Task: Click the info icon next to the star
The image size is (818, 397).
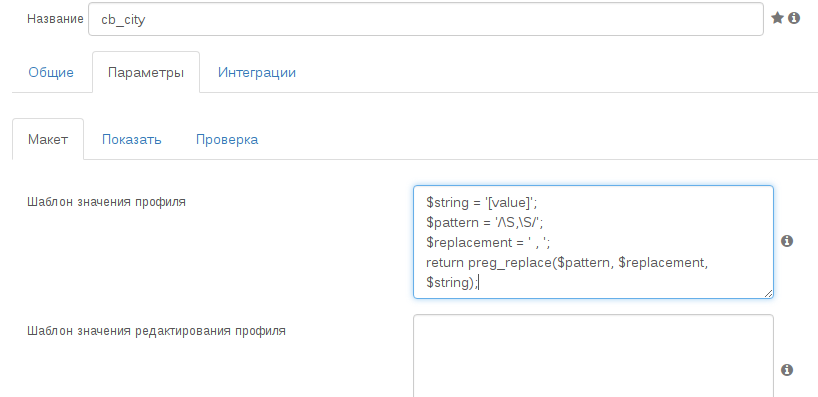Action: pyautogui.click(x=794, y=18)
